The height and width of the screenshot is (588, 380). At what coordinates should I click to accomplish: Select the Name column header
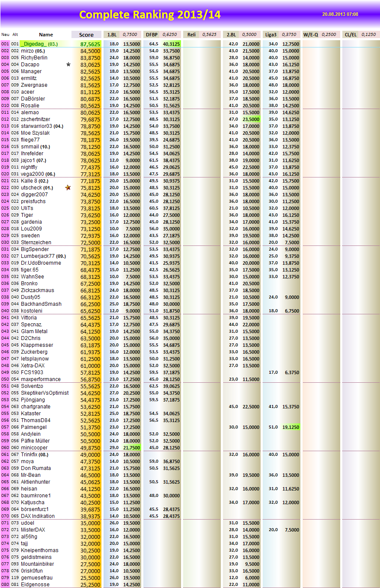(46, 35)
